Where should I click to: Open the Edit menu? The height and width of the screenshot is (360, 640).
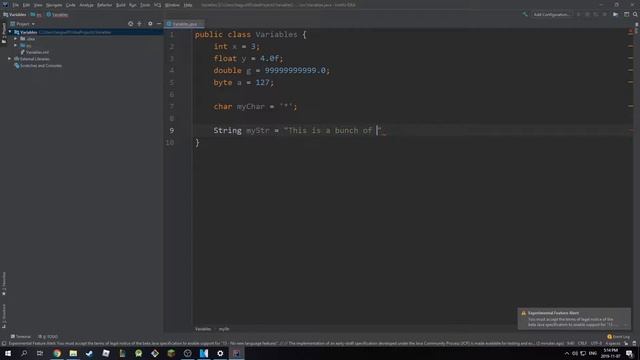click(x=26, y=5)
